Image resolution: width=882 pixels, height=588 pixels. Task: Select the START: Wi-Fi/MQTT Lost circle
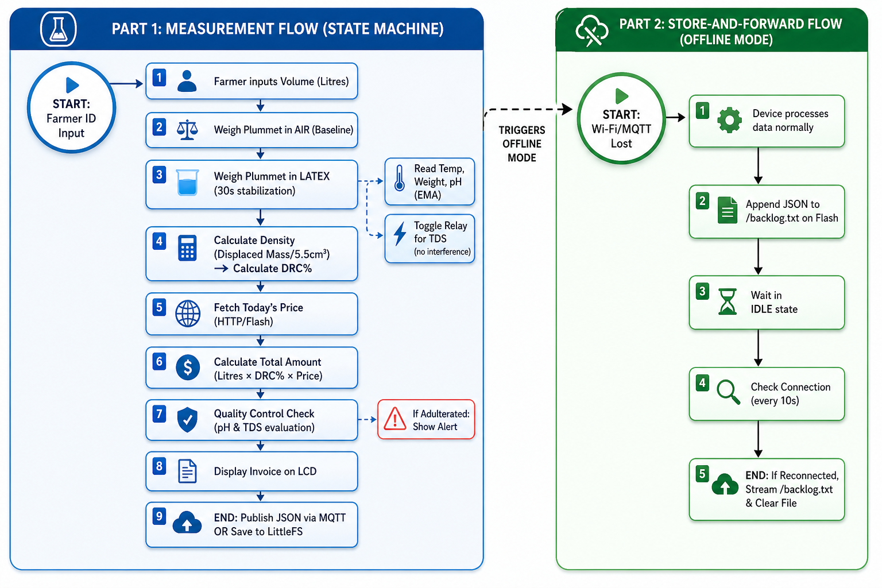click(621, 118)
